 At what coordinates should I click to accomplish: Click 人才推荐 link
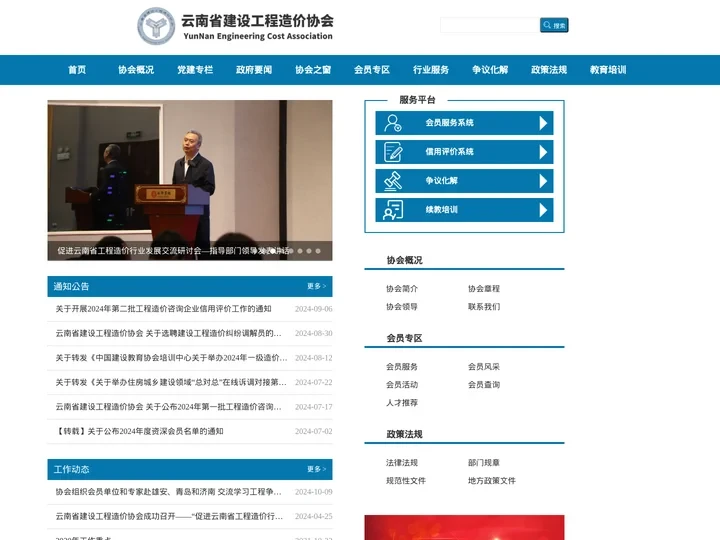click(402, 403)
